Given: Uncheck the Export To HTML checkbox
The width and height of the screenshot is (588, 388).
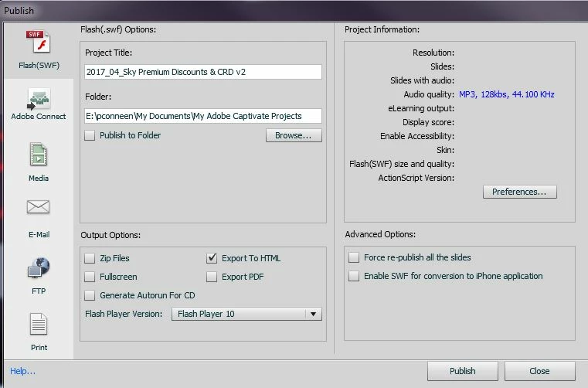Looking at the screenshot, I should [x=212, y=258].
